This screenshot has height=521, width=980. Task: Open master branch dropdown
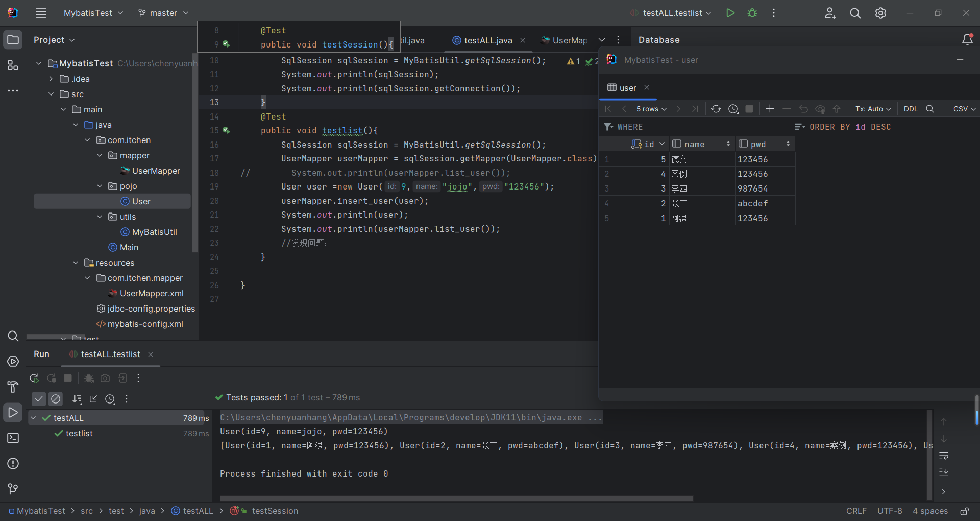[163, 13]
